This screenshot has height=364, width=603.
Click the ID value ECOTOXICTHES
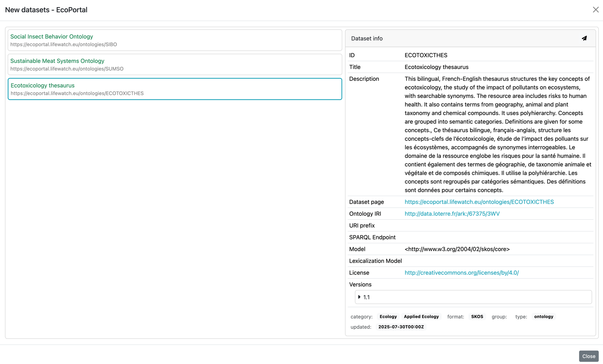(426, 55)
